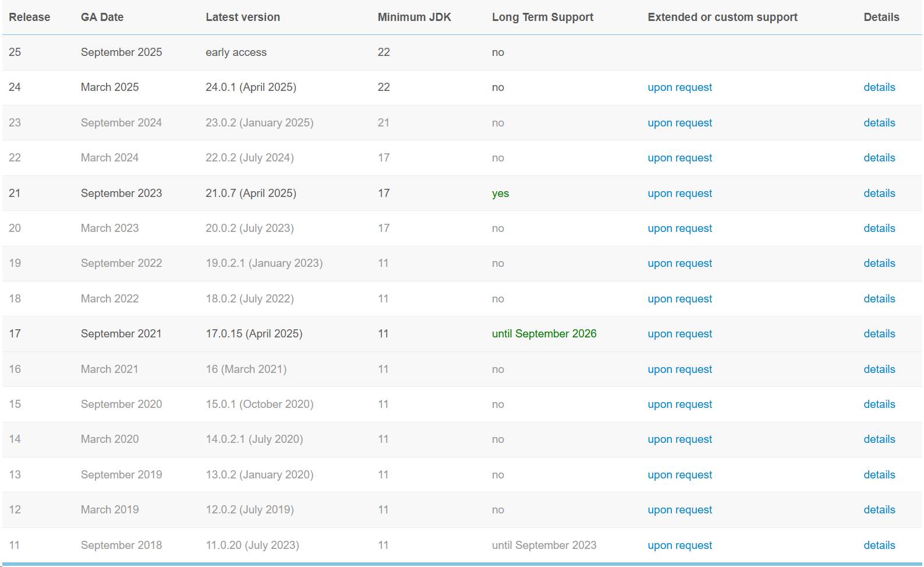
Task: Open details for release 13
Action: click(879, 475)
